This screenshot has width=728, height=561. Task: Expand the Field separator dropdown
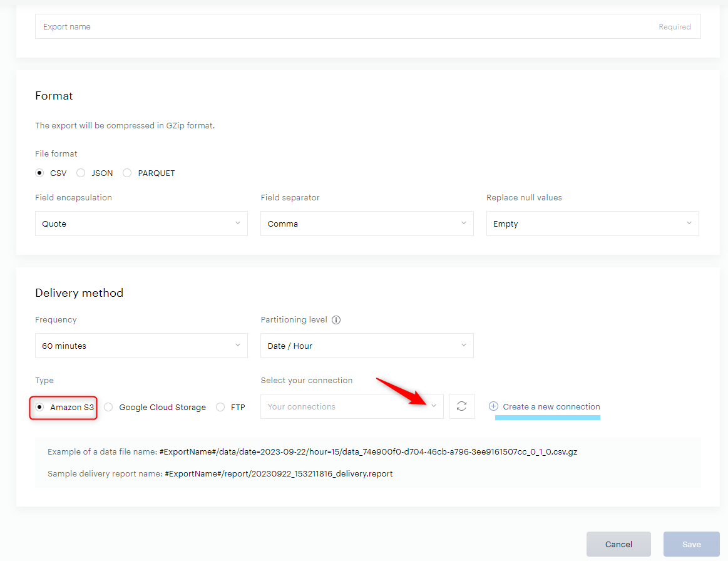pyautogui.click(x=367, y=224)
